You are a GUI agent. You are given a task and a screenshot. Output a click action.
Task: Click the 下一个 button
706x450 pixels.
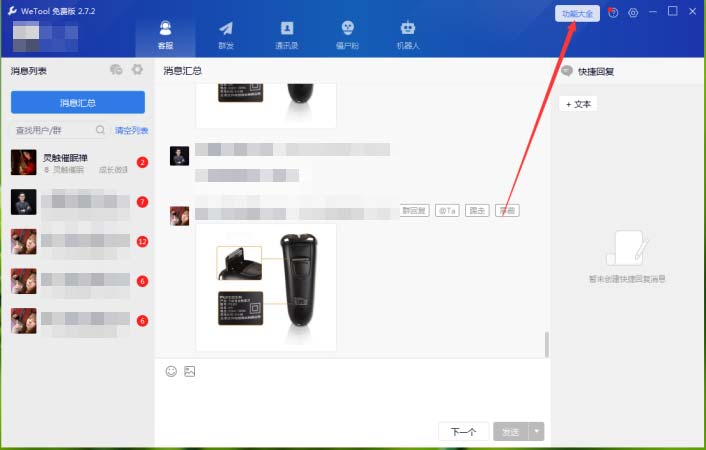(x=463, y=432)
